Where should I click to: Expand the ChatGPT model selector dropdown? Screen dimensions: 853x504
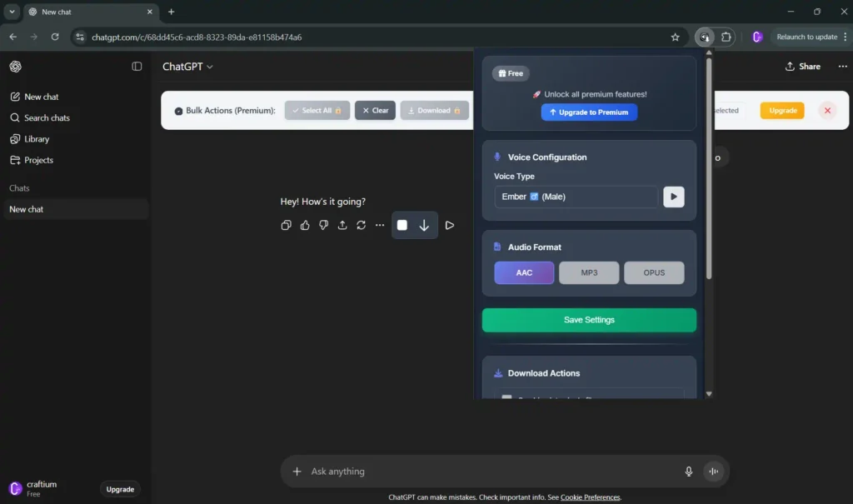point(187,67)
